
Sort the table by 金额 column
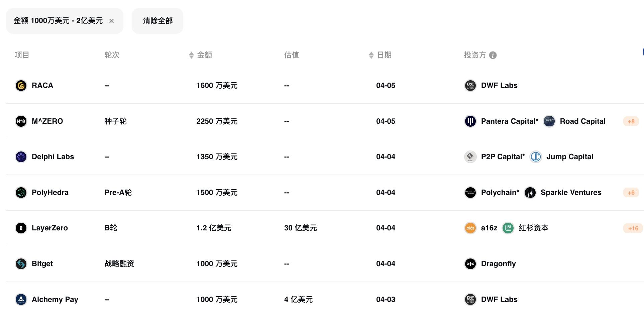pos(191,55)
